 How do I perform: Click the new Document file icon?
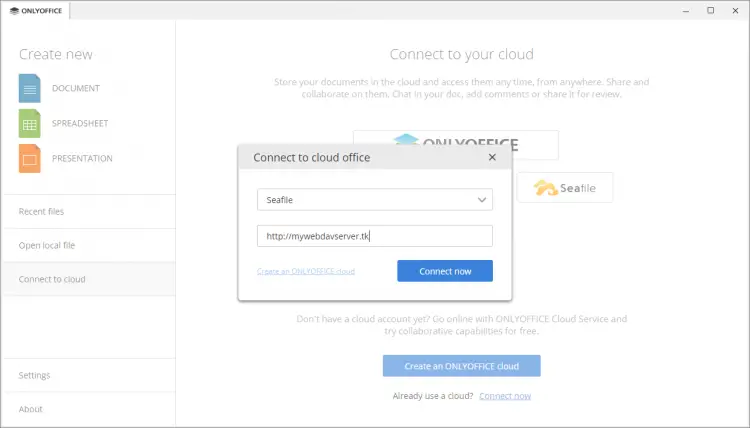click(30, 88)
